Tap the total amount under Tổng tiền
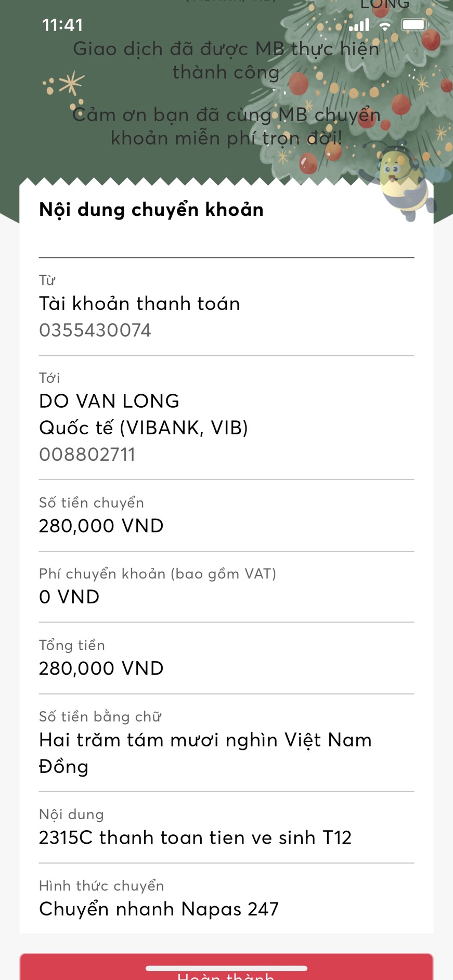 101,668
